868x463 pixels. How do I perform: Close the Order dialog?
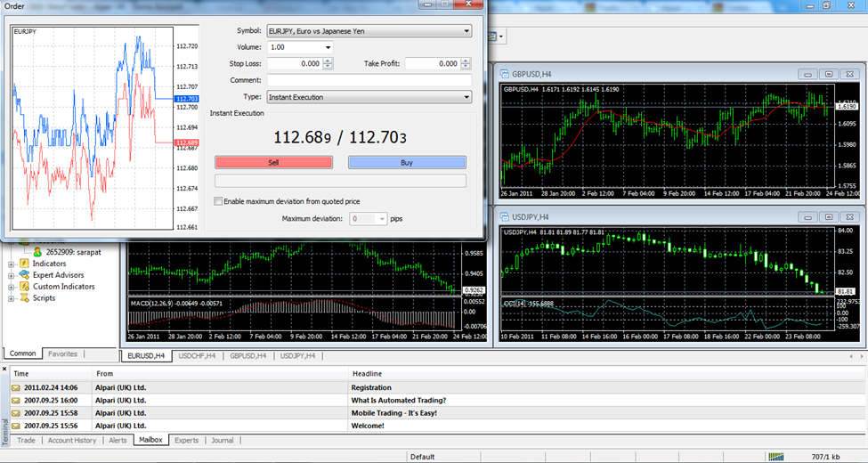468,4
